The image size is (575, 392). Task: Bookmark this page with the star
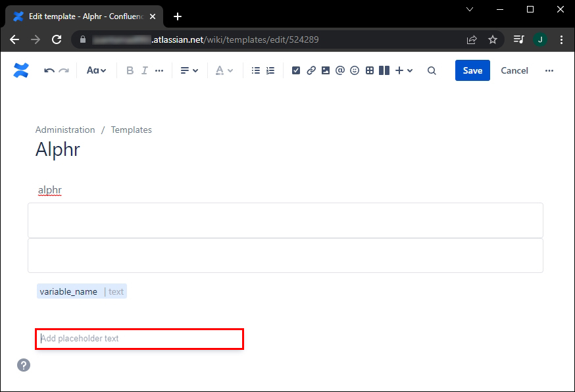(x=493, y=39)
